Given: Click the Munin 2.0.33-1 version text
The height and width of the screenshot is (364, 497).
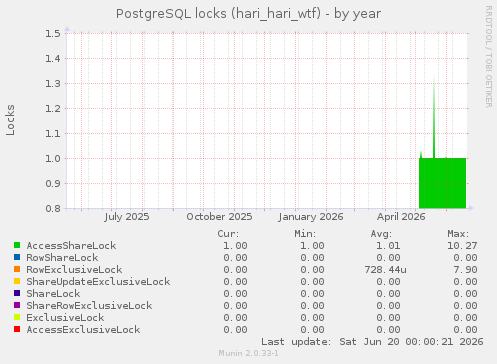Looking at the screenshot, I should tap(248, 353).
